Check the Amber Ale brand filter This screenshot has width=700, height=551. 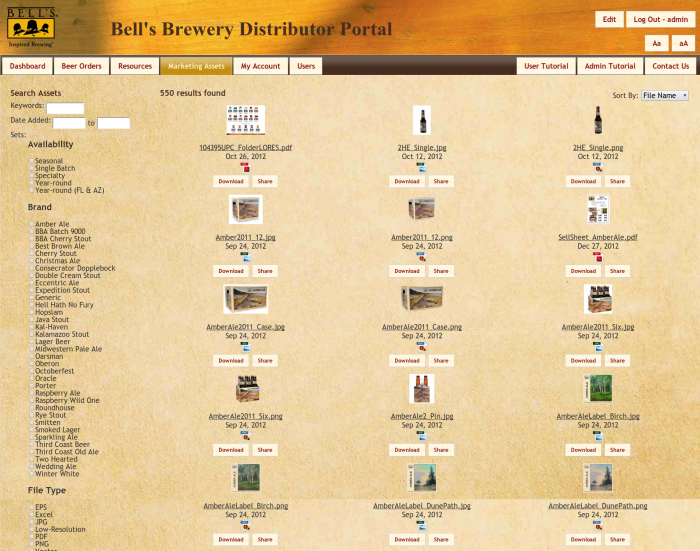click(x=32, y=224)
